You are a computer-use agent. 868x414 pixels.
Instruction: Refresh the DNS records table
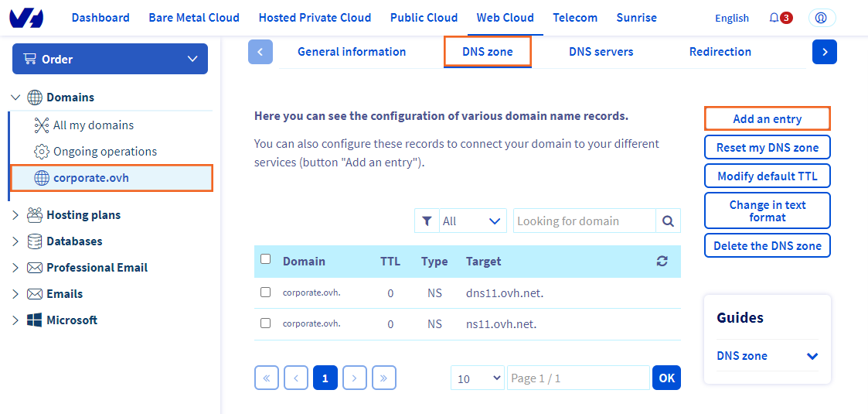point(662,262)
